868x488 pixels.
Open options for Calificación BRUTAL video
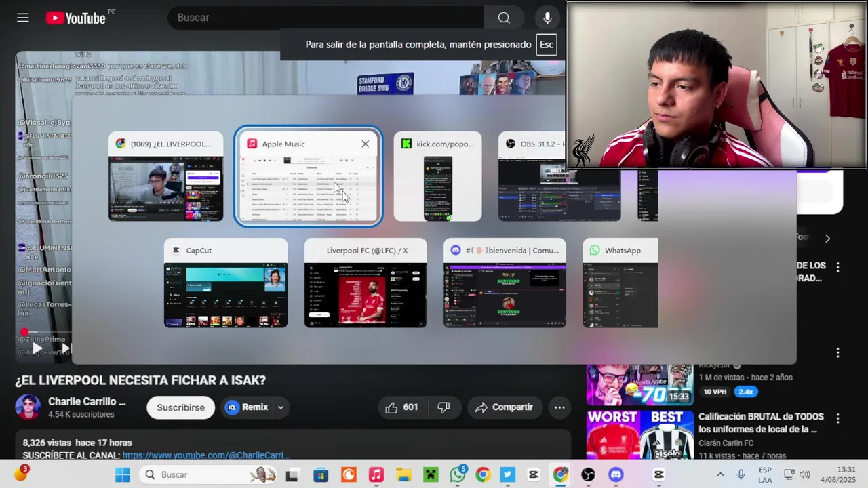click(838, 419)
